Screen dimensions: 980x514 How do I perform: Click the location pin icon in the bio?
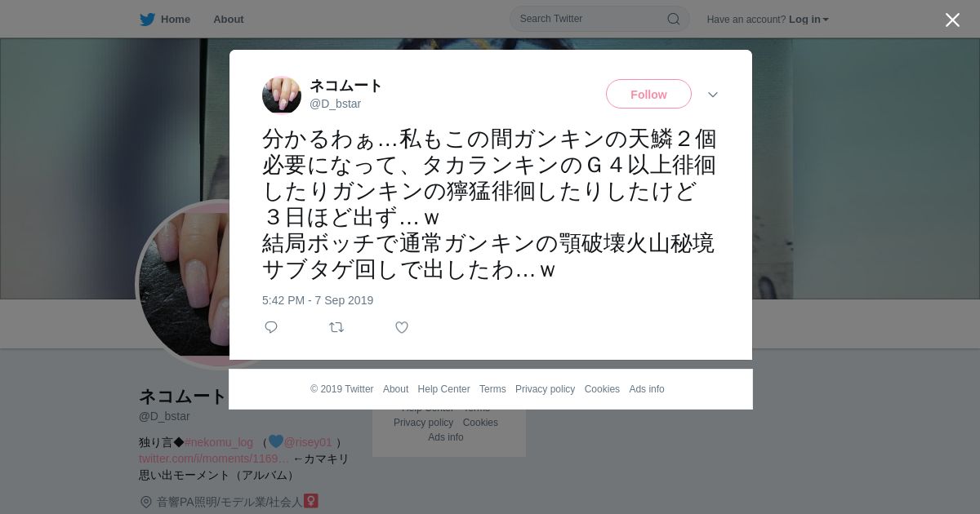(x=146, y=502)
